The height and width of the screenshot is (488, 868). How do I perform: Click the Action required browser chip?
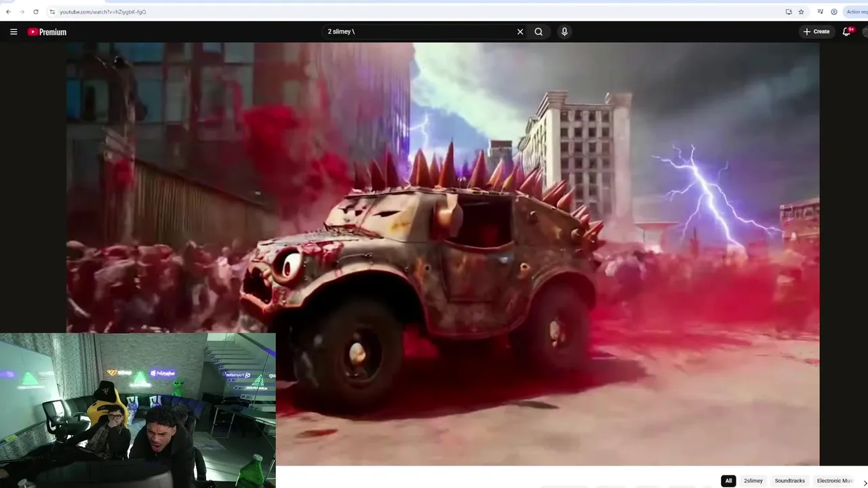tap(855, 12)
